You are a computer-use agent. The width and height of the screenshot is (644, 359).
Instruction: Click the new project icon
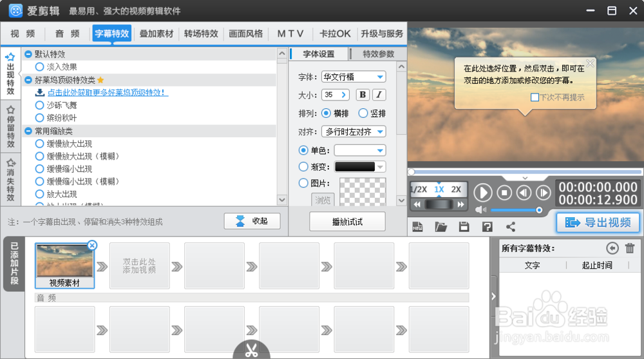click(x=417, y=227)
